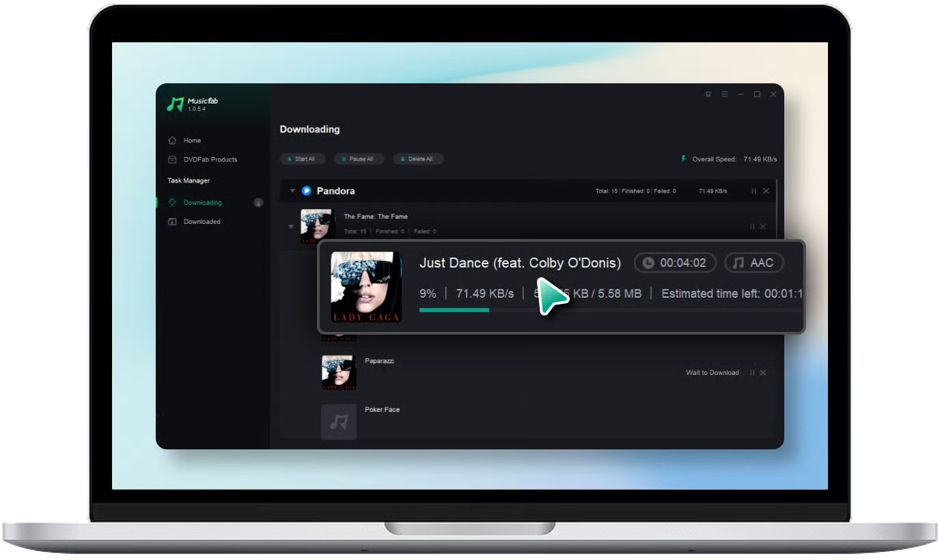This screenshot has width=940, height=560.
Task: Click the 9% progress value
Action: tap(428, 294)
